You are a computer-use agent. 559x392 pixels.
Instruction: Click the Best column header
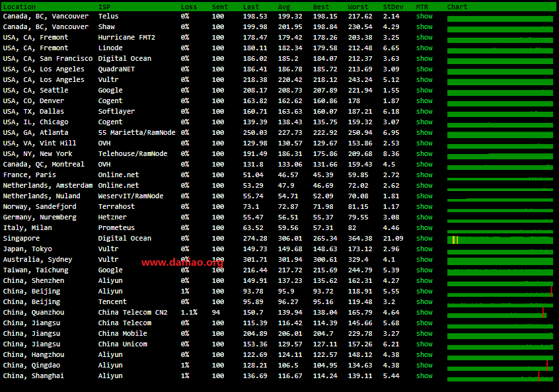[x=321, y=7]
